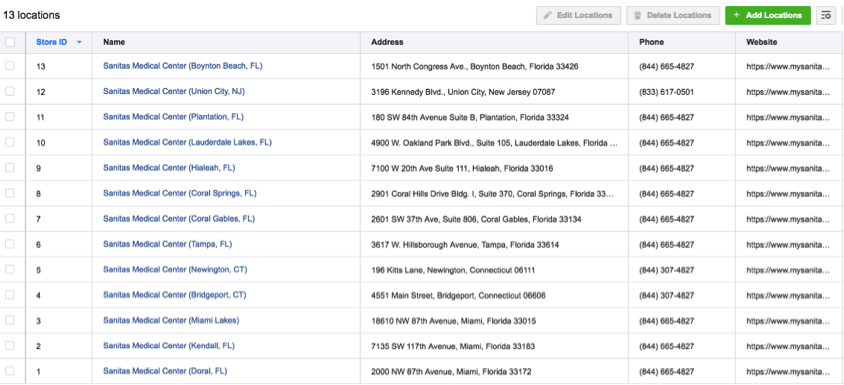
Task: Open Sanitas Medical Center (Plantation, FL)
Action: 173,117
